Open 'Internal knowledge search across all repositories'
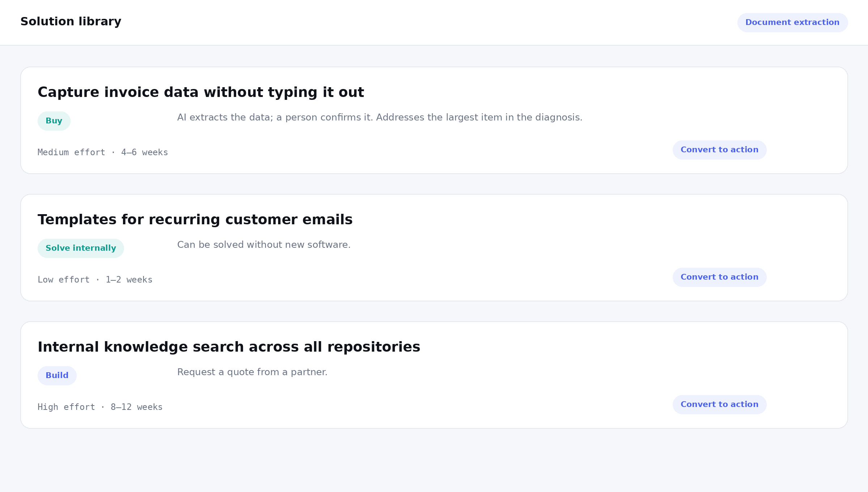Viewport: 868px width, 492px height. (x=229, y=347)
